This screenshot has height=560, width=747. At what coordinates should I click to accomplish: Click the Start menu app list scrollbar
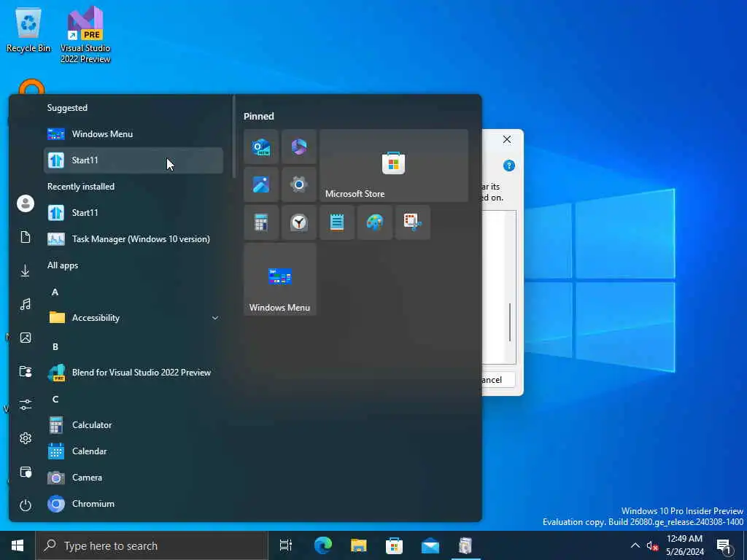[234, 136]
